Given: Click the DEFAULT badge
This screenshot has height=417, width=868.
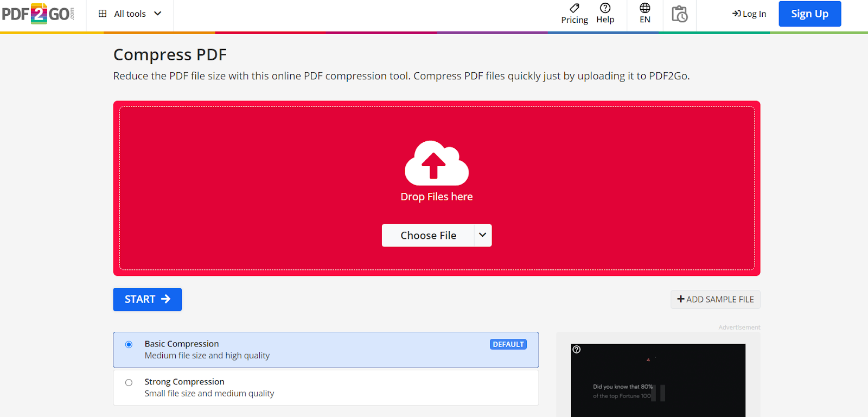Looking at the screenshot, I should click(508, 344).
